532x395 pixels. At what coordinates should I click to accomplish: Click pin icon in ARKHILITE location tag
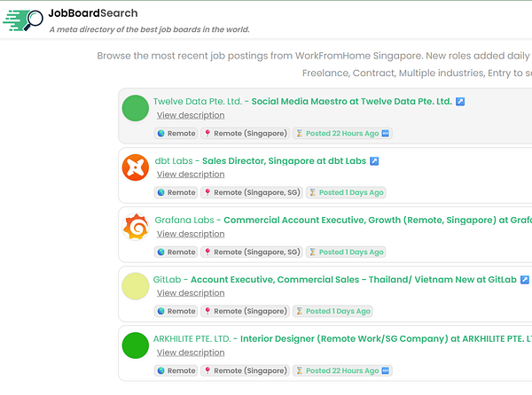coord(207,370)
